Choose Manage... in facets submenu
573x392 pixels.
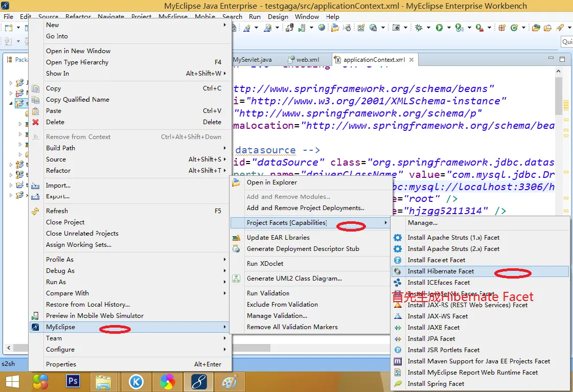pyautogui.click(x=422, y=223)
